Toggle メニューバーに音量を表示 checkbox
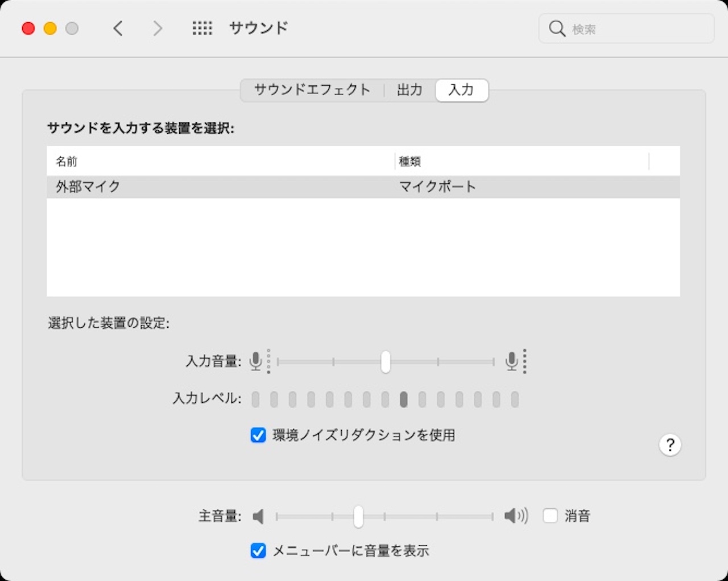The image size is (728, 581). click(x=258, y=550)
